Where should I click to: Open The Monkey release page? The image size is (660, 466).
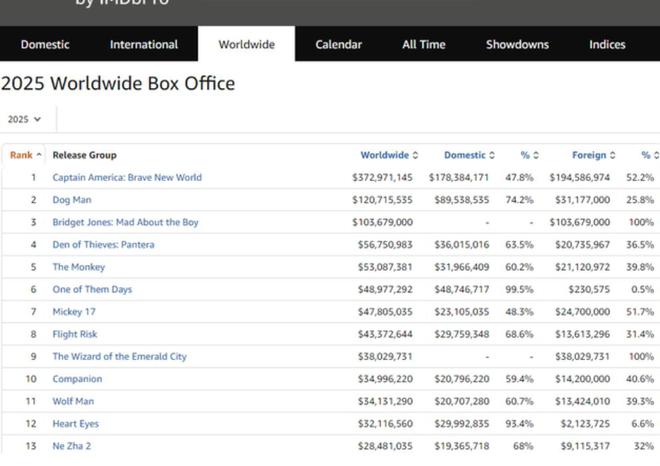(79, 267)
